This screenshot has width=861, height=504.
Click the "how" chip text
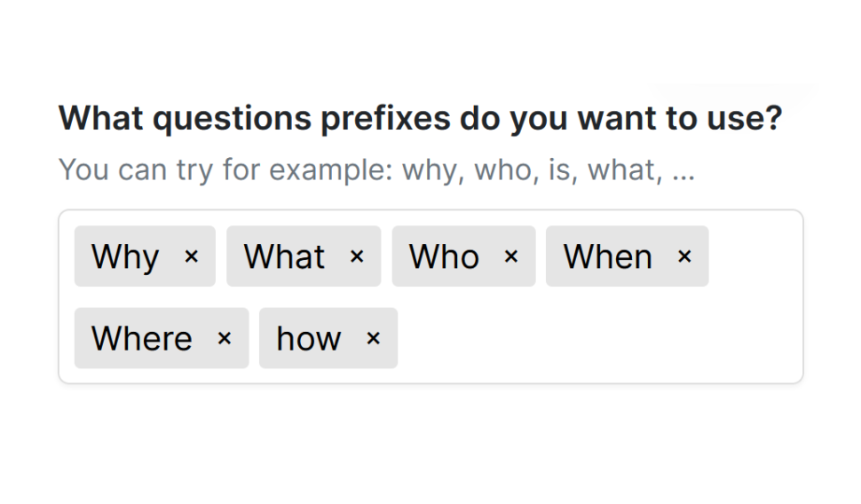(309, 338)
